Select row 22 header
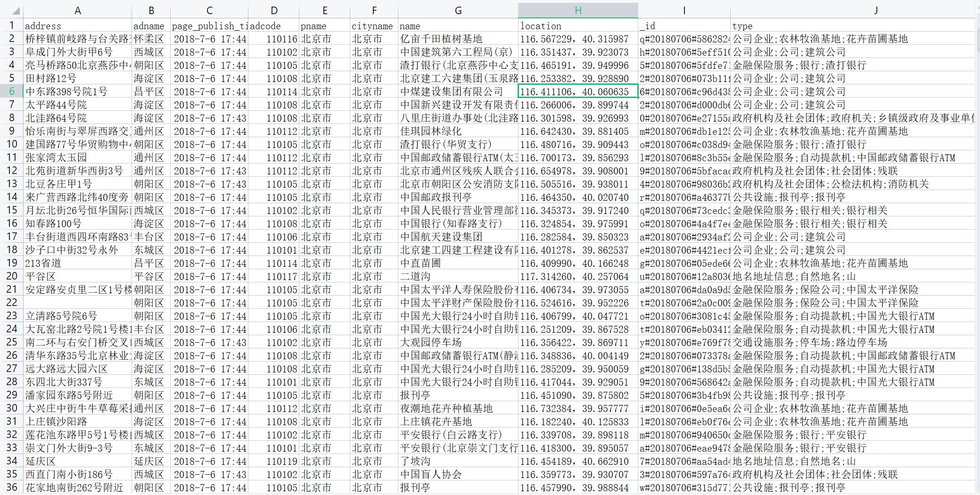 [12, 303]
